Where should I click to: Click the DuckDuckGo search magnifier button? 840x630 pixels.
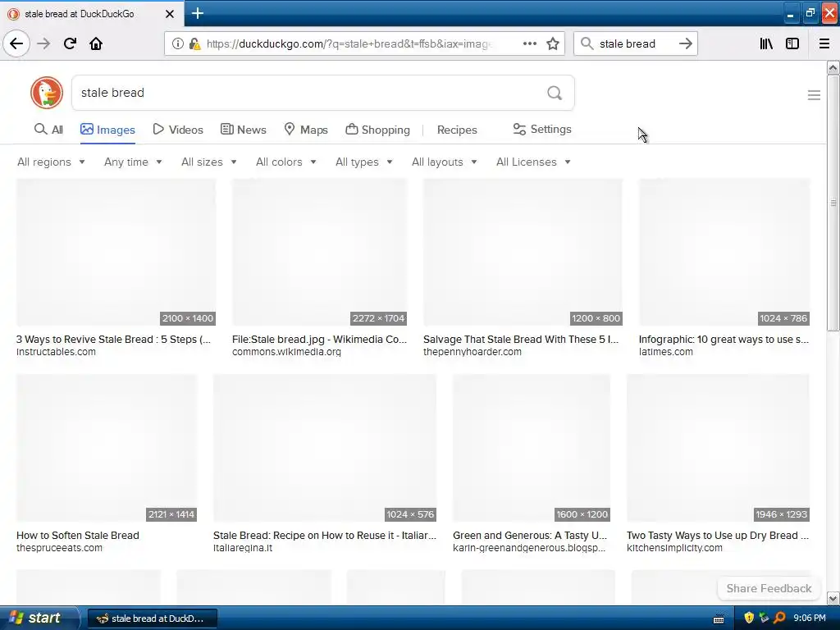555,93
